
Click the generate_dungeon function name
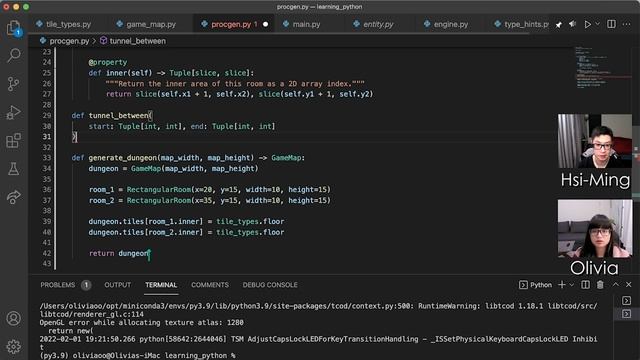coord(122,158)
